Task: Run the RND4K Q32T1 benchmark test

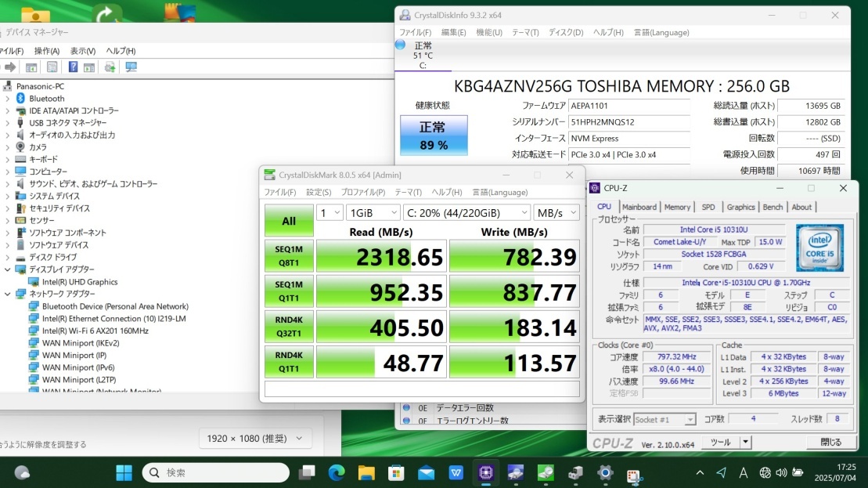Action: coord(289,327)
